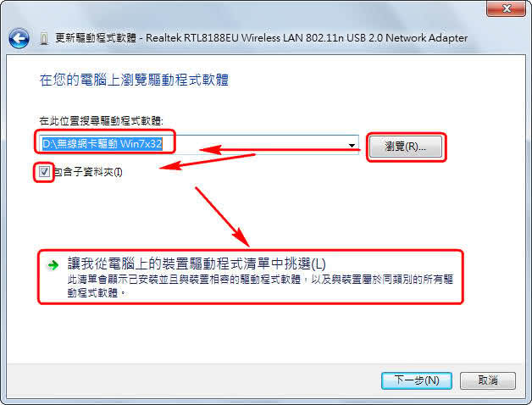Toggle subfolders via the 包含子資料夾(I) label
Viewport: 532px width, 405px height.
[x=88, y=172]
